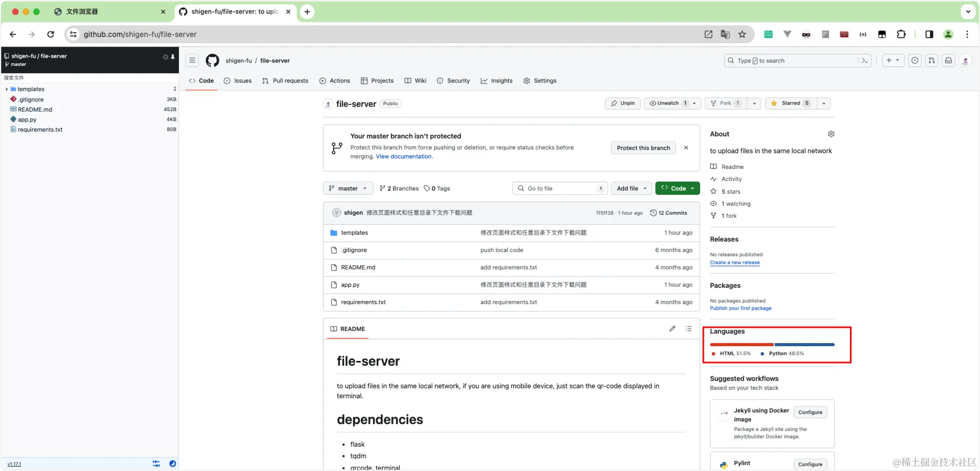The width and height of the screenshot is (980, 471).
Task: Switch to the Pull requests tab
Action: pos(286,81)
